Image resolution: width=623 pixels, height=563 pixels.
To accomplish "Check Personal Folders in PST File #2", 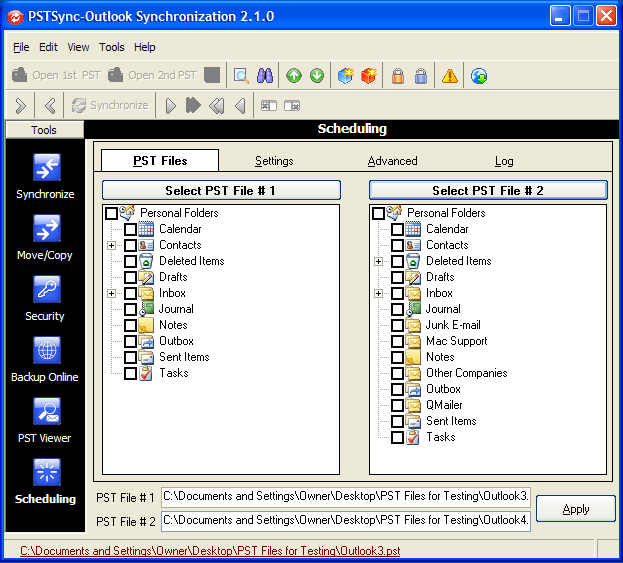I will pyautogui.click(x=378, y=213).
